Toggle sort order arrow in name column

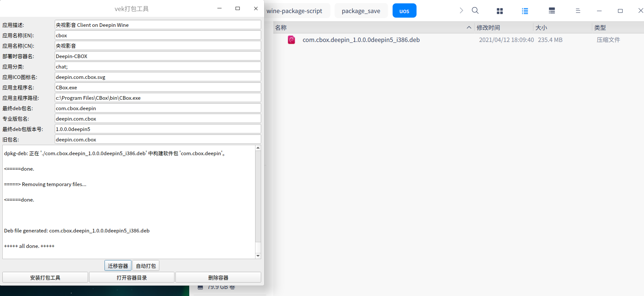coord(469,28)
